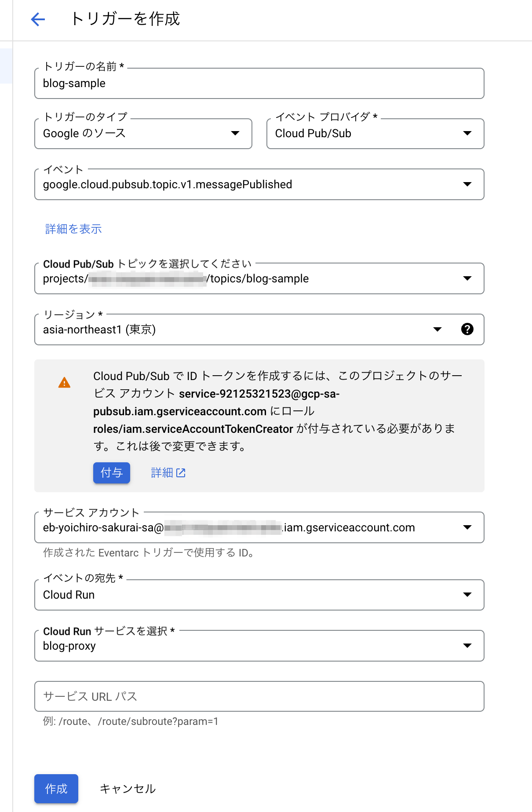This screenshot has height=812, width=532.
Task: Click the dropdown arrow of region field
Action: [437, 329]
